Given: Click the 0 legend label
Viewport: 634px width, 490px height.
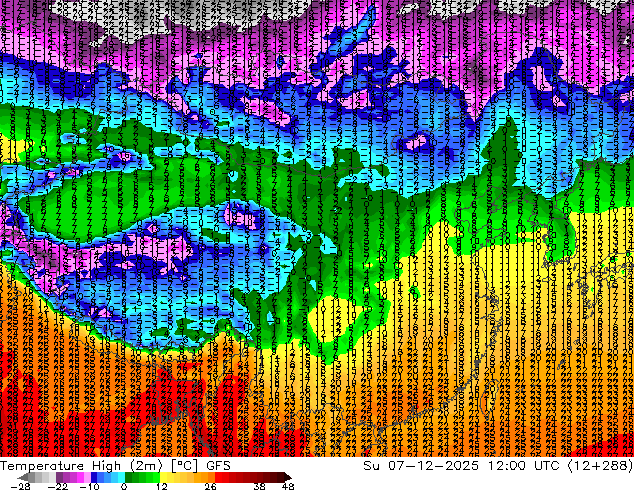Looking at the screenshot, I should pos(124,486).
